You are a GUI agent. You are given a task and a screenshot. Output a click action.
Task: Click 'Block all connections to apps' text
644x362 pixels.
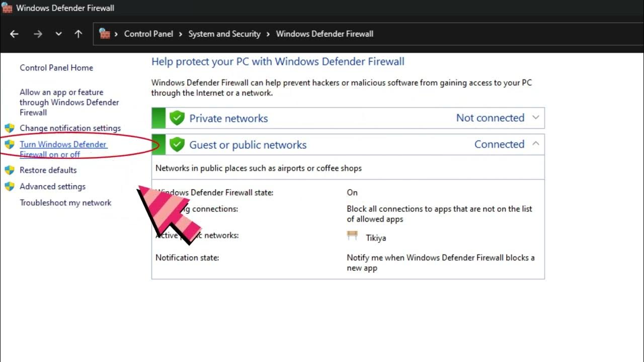(x=439, y=214)
